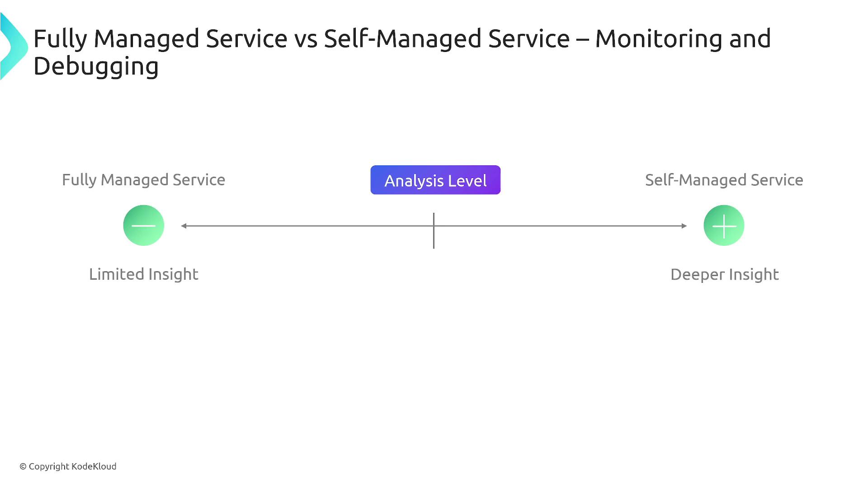The image size is (868, 488).
Task: Click the word Monitoring in the title
Action: [659, 38]
